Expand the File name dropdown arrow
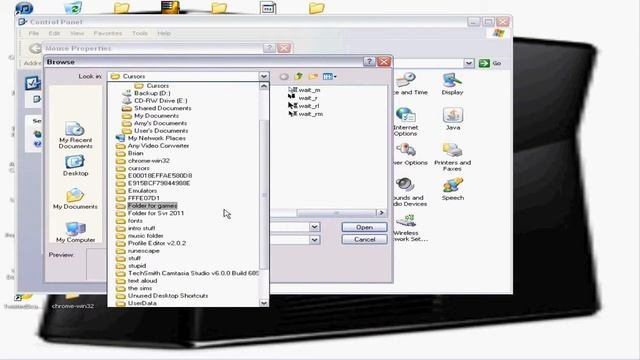Viewport: 640px width, 360px height. [x=314, y=227]
